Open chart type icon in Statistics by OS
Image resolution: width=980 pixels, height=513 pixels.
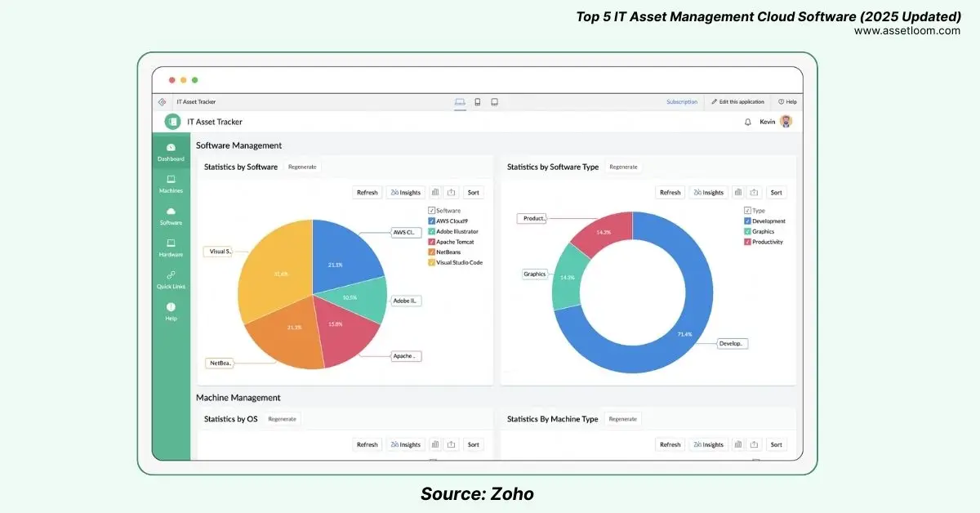435,444
